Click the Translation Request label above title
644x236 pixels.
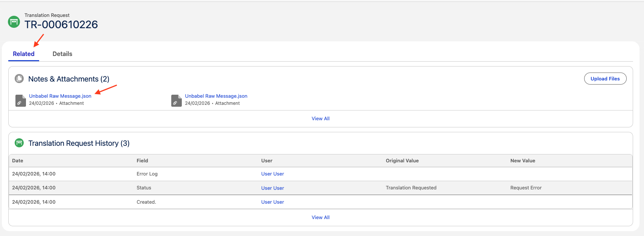pos(47,15)
